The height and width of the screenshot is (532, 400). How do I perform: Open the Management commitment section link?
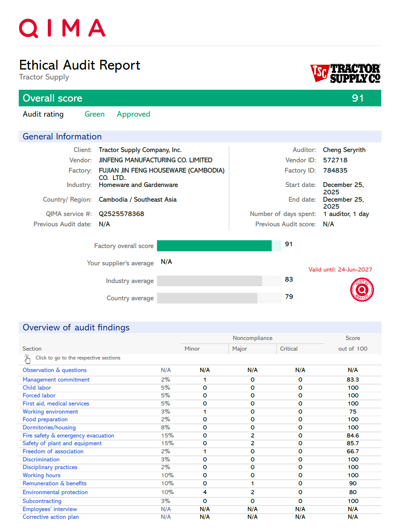pyautogui.click(x=56, y=380)
